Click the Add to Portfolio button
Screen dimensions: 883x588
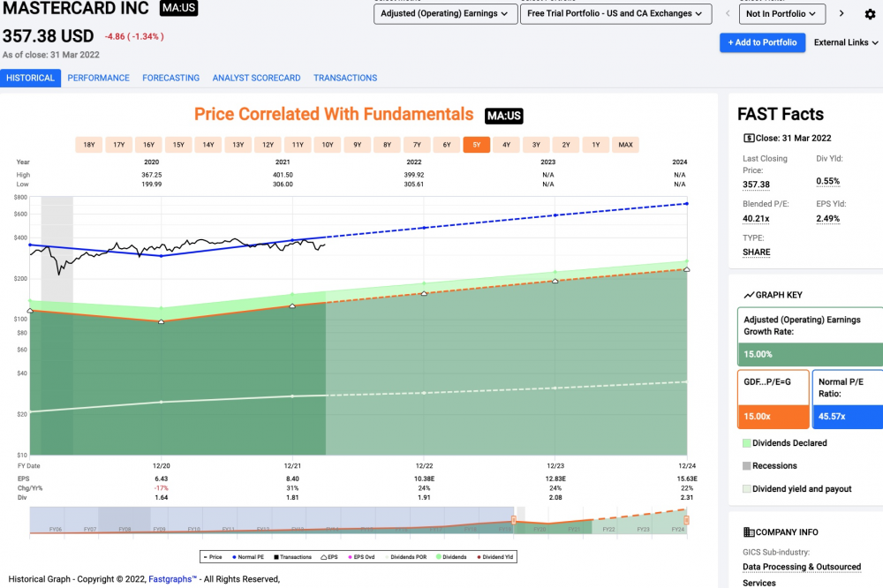click(762, 42)
